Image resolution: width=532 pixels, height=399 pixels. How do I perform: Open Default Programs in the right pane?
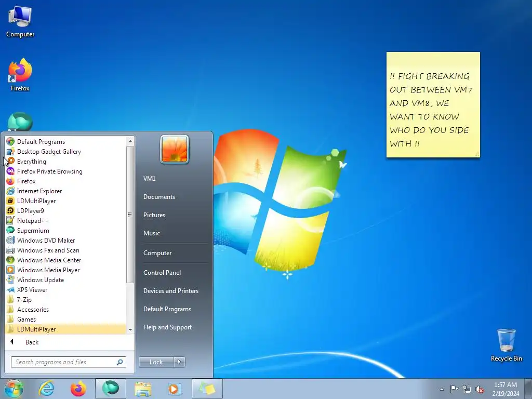167,309
